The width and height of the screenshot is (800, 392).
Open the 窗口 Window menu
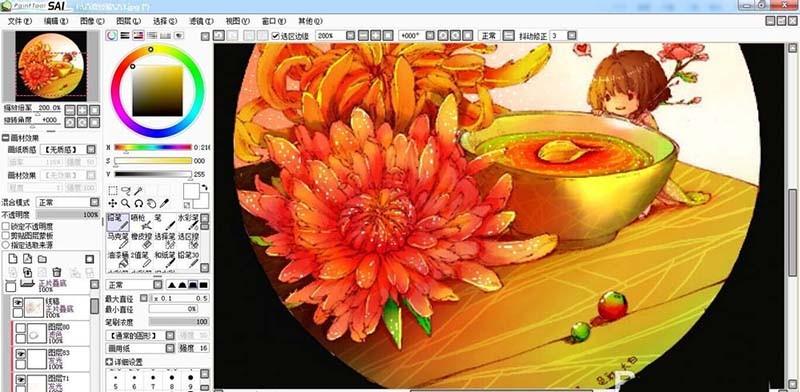(x=273, y=21)
